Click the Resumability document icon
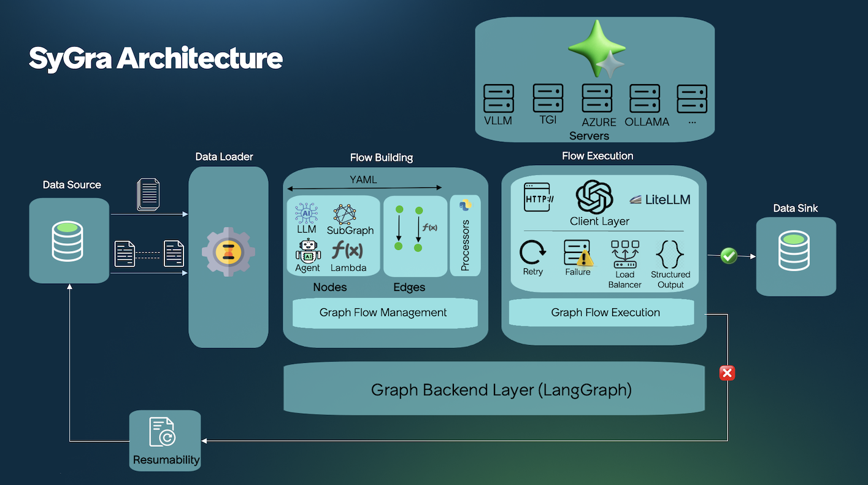 [x=163, y=432]
